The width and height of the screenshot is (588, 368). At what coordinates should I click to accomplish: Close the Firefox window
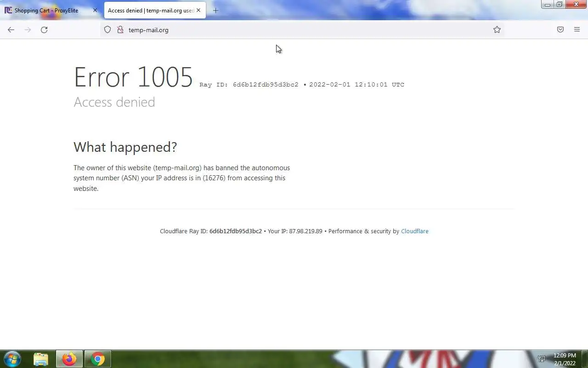pyautogui.click(x=576, y=5)
